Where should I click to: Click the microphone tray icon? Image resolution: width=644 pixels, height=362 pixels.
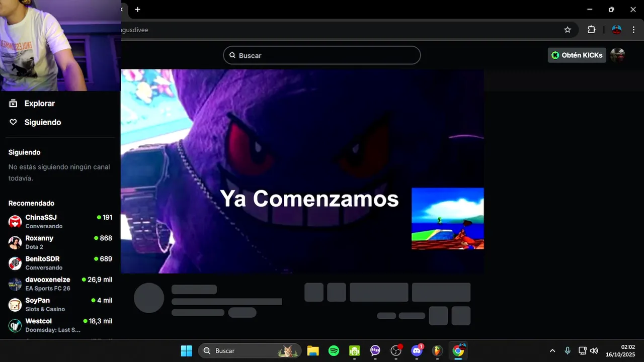pyautogui.click(x=568, y=350)
